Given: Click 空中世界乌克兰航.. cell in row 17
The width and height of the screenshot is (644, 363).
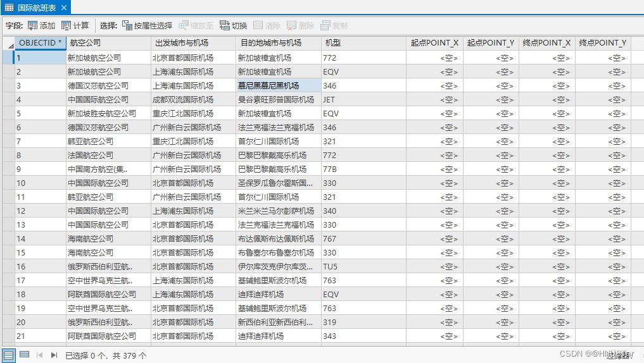Looking at the screenshot, I should tap(108, 281).
